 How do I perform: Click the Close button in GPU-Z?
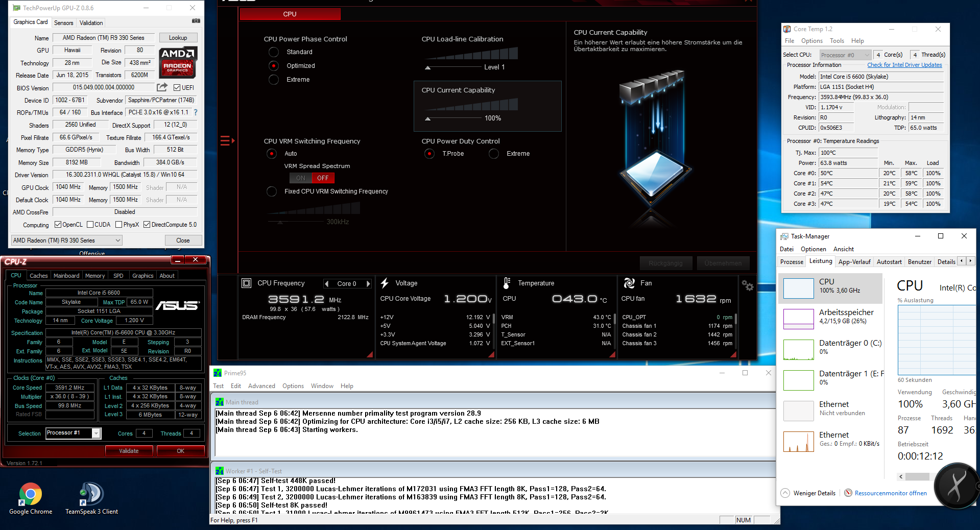click(183, 240)
